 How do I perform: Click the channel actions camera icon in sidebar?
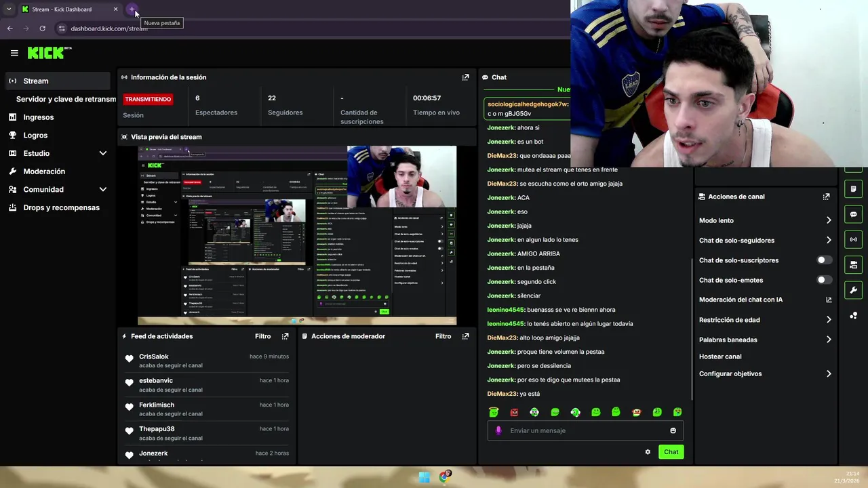[853, 264]
